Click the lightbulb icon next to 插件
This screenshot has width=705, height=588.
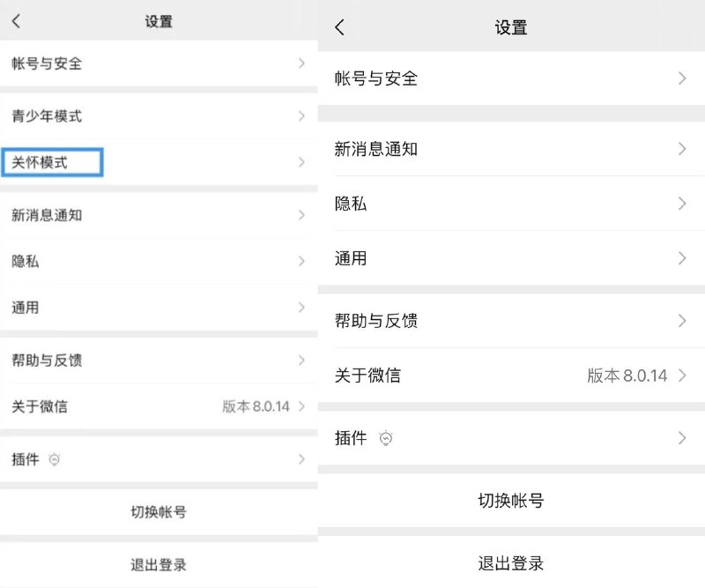pyautogui.click(x=53, y=459)
